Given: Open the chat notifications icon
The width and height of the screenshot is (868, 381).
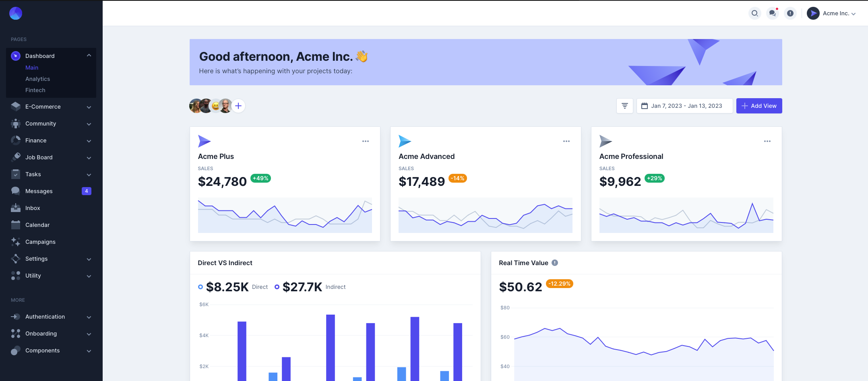Looking at the screenshot, I should point(772,13).
